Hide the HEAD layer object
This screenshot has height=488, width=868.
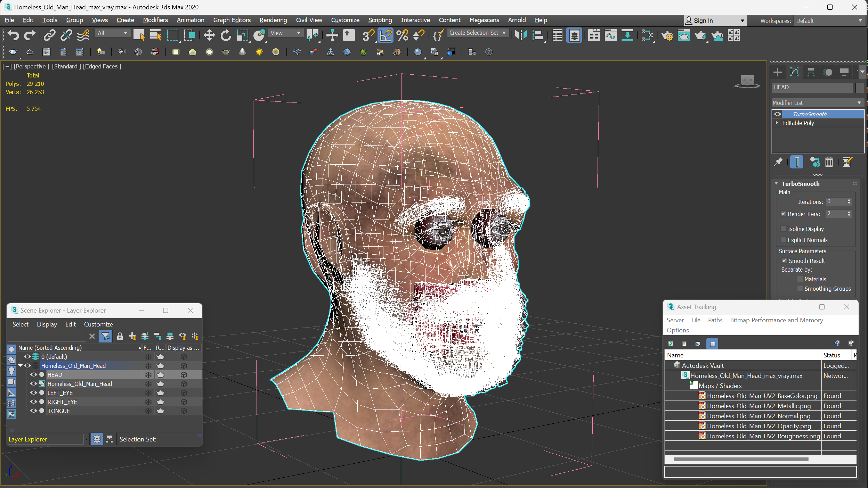pos(33,374)
